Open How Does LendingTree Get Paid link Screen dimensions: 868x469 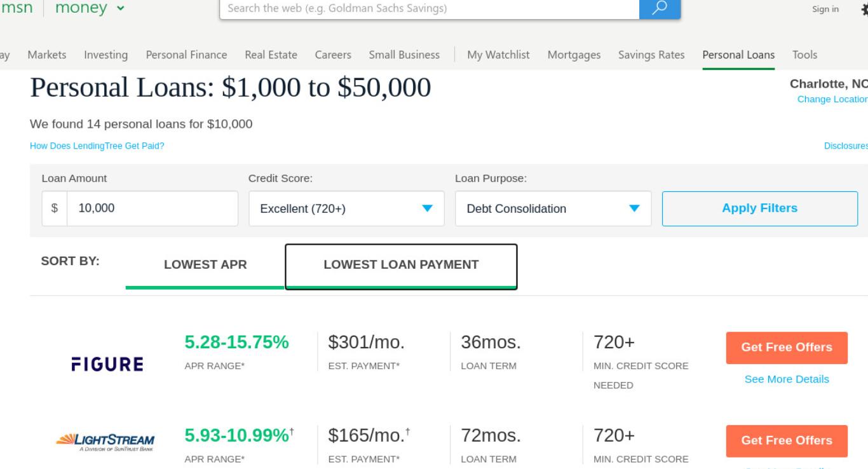pyautogui.click(x=97, y=146)
